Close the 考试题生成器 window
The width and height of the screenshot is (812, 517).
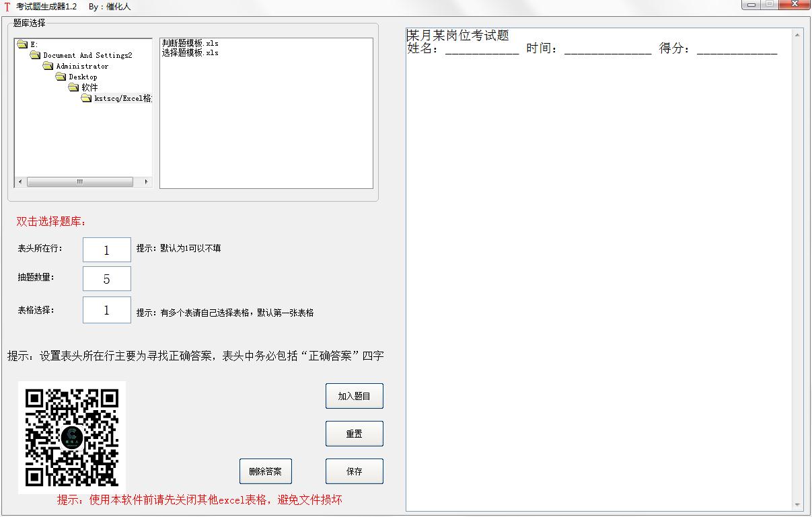pos(794,5)
